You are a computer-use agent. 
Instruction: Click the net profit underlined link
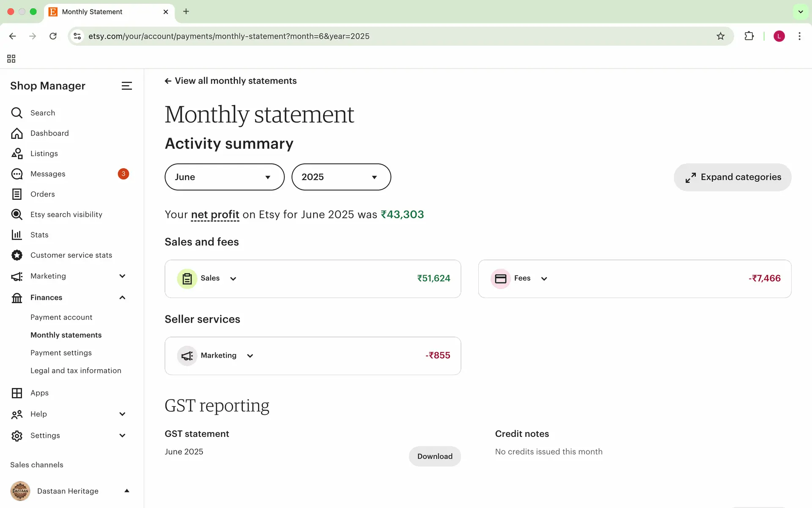215,215
